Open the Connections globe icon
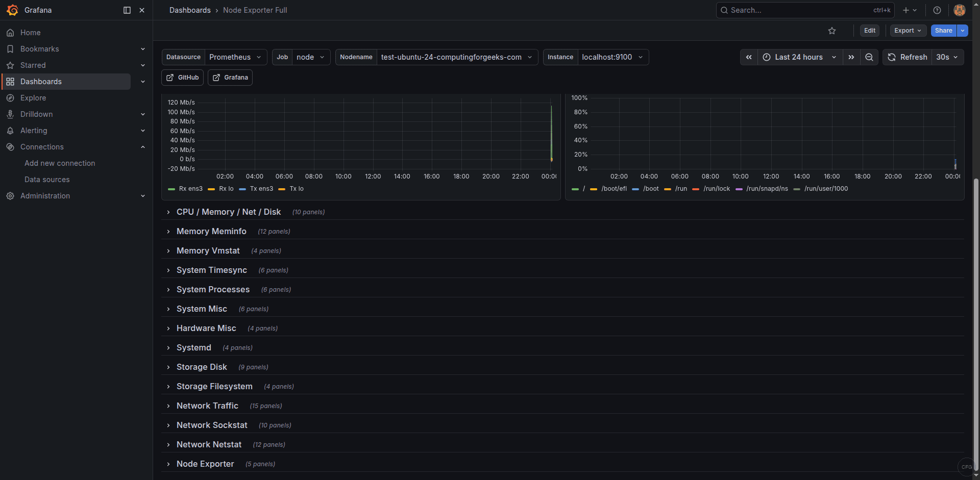980x480 pixels. 10,147
